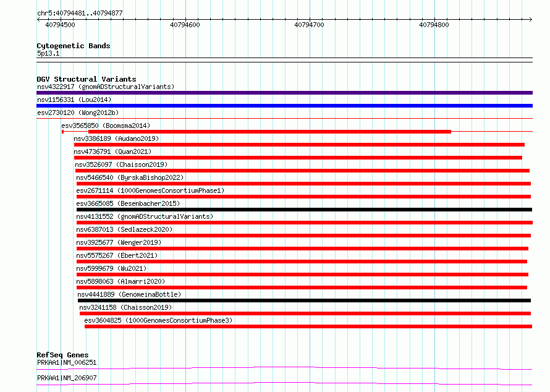The width and height of the screenshot is (550, 392).
Task: Click the right arrow of the ruler
Action: [530, 19]
